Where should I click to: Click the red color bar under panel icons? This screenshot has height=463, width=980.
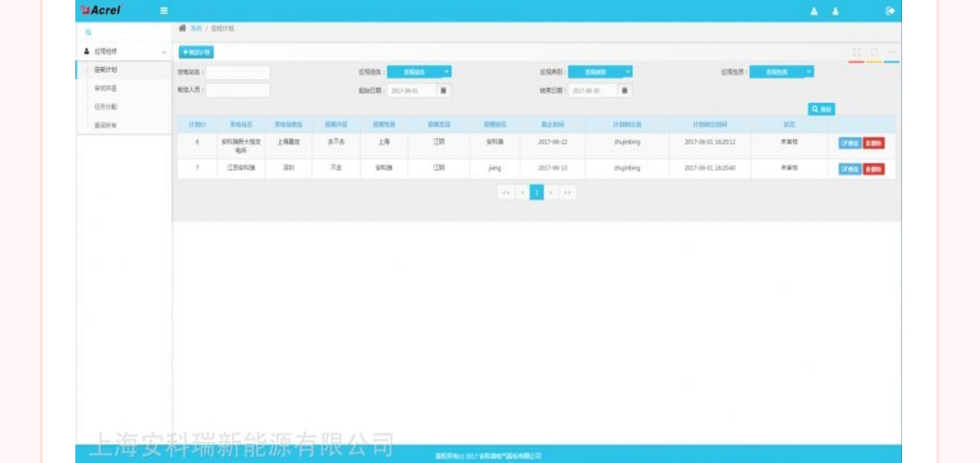[856, 62]
